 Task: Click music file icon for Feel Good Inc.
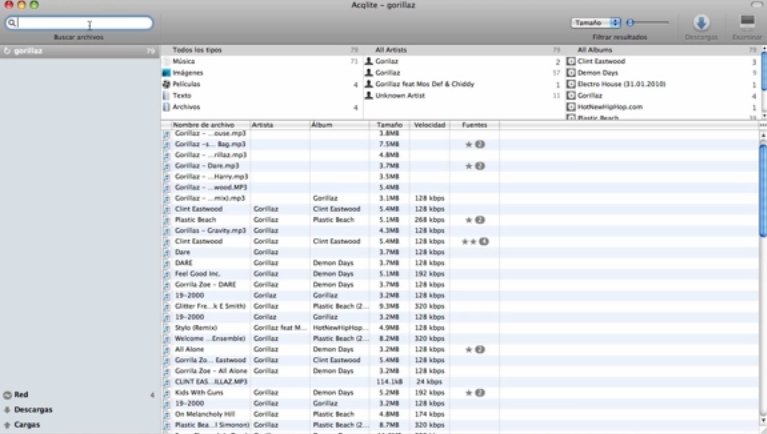click(166, 274)
